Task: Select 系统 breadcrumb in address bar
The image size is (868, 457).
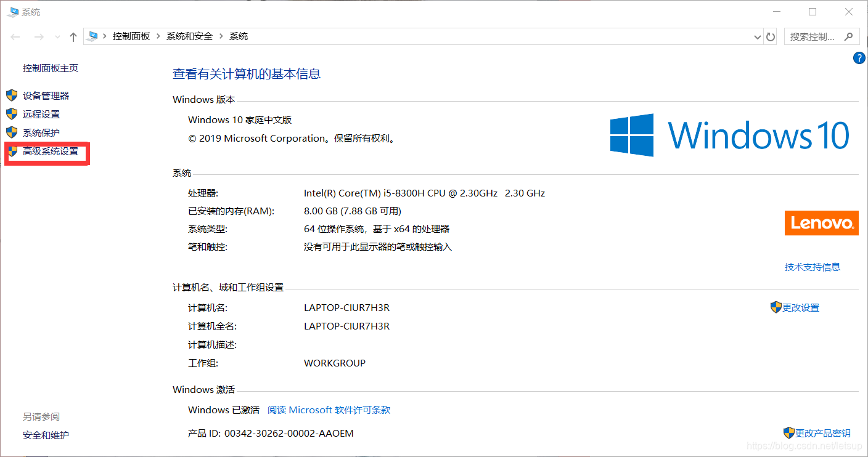Action: [239, 36]
